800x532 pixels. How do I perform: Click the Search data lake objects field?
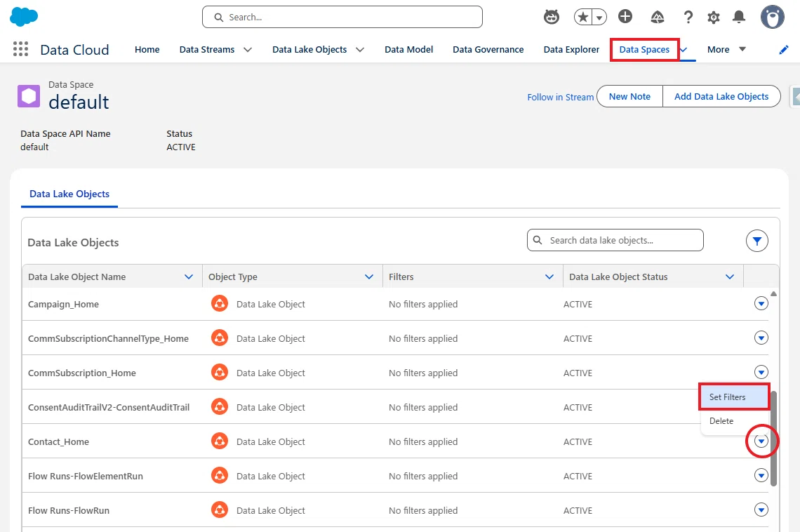[615, 240]
